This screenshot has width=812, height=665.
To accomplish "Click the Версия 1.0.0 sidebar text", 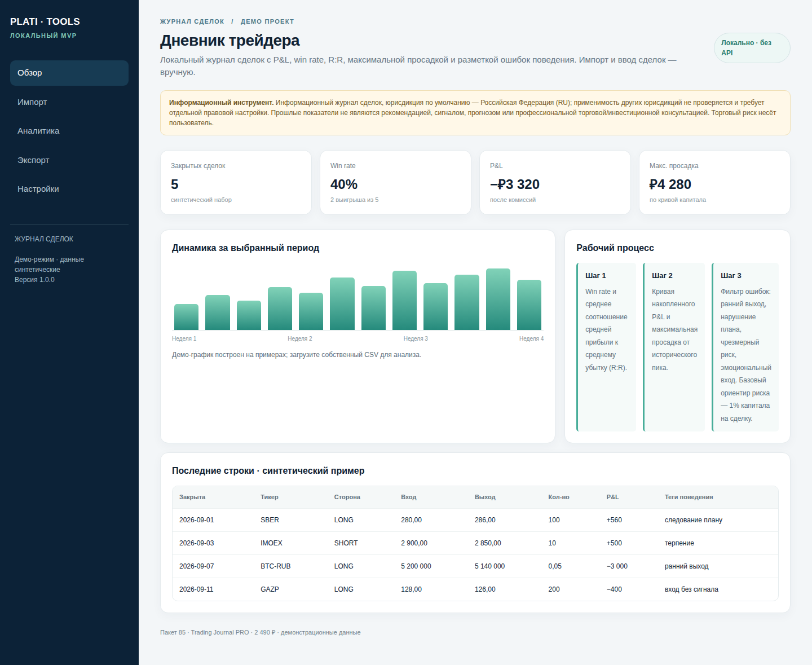I will (35, 280).
